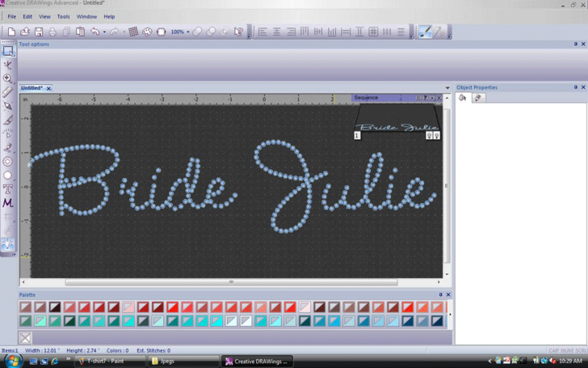Switch to the Untitled* document tab
This screenshot has height=368, width=588.
32,88
